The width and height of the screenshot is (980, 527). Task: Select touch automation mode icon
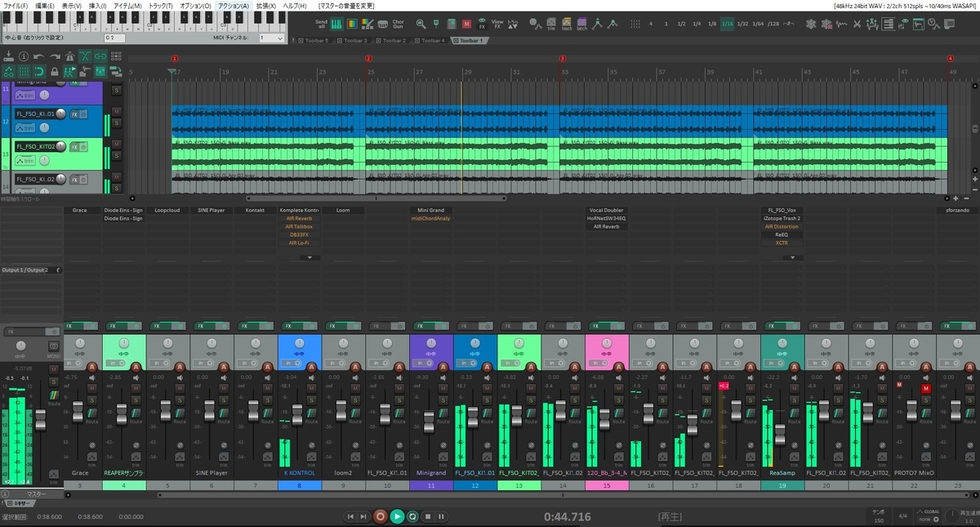click(567, 25)
